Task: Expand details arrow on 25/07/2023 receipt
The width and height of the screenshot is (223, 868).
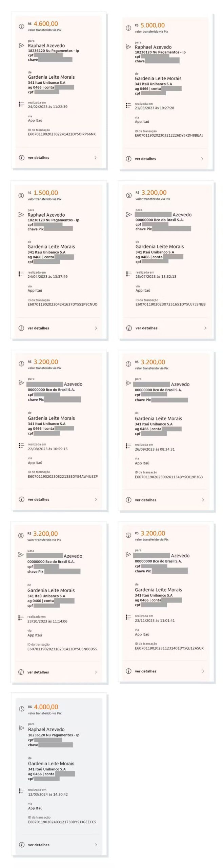Action: tap(205, 328)
